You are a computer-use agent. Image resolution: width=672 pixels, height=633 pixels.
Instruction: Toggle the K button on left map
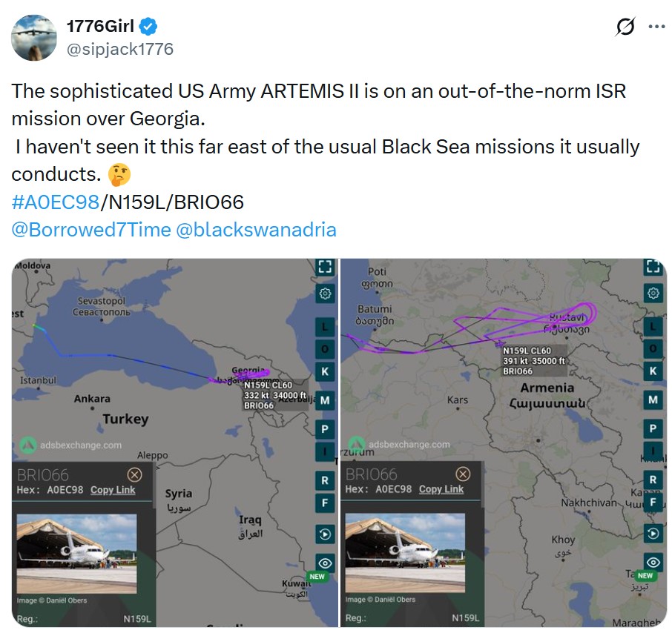pyautogui.click(x=325, y=371)
